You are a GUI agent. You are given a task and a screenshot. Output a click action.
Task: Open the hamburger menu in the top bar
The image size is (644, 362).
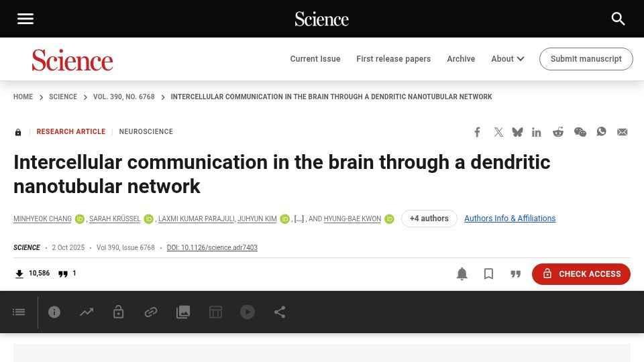tap(25, 19)
